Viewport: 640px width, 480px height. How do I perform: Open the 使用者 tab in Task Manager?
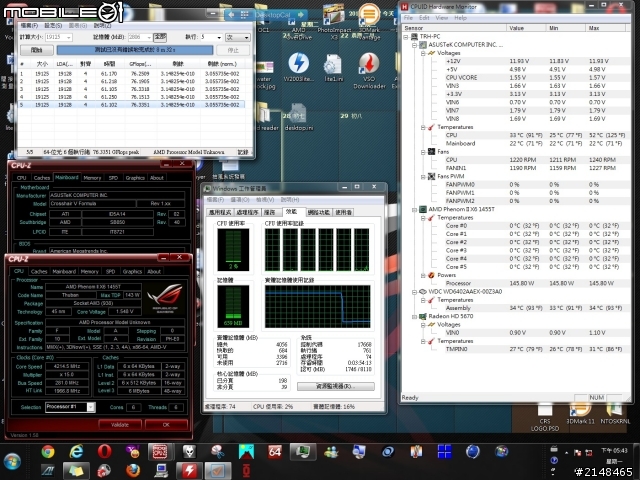coord(344,213)
